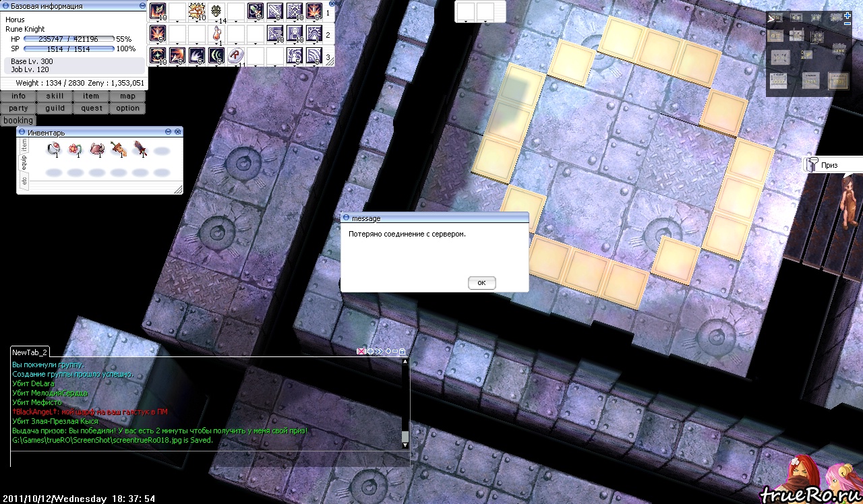Close the hotkey skill bar
Image resolution: width=863 pixels, height=504 pixels.
click(x=331, y=3)
